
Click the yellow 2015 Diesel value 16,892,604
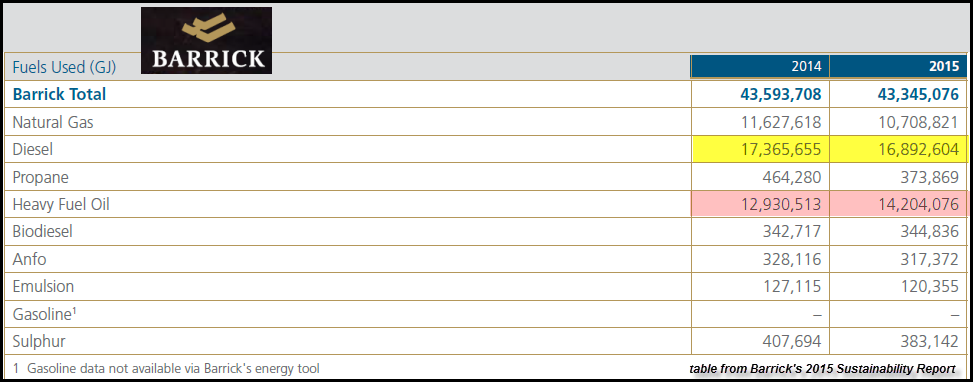(x=918, y=149)
